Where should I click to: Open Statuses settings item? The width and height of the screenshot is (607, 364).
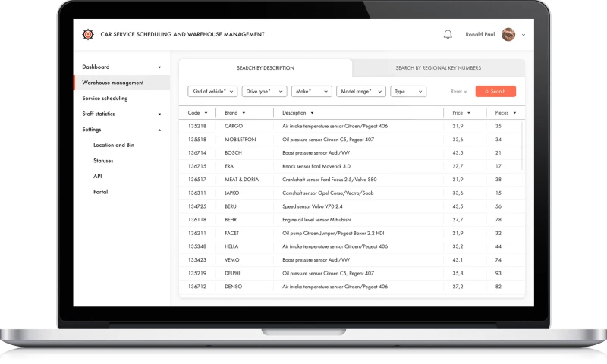[103, 161]
